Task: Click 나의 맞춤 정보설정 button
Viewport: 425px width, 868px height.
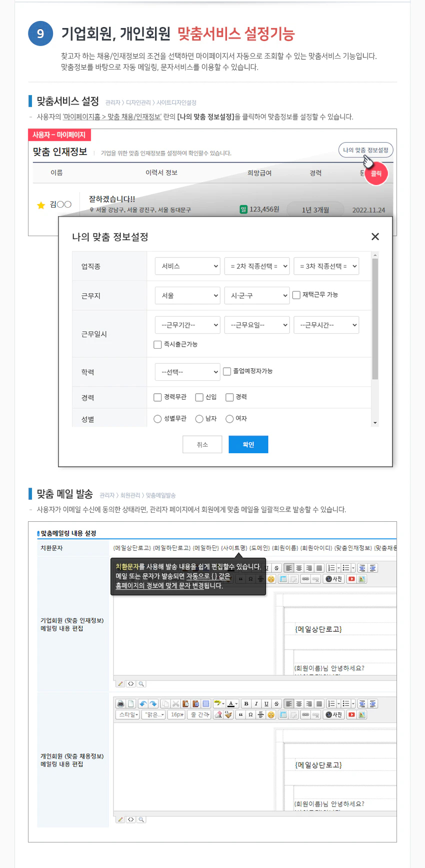Action: point(365,150)
